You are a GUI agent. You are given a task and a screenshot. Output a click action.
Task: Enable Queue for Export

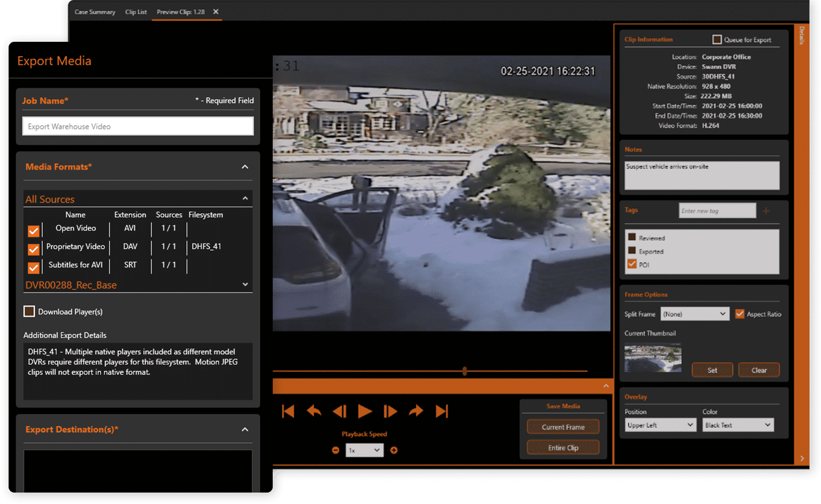tap(717, 39)
